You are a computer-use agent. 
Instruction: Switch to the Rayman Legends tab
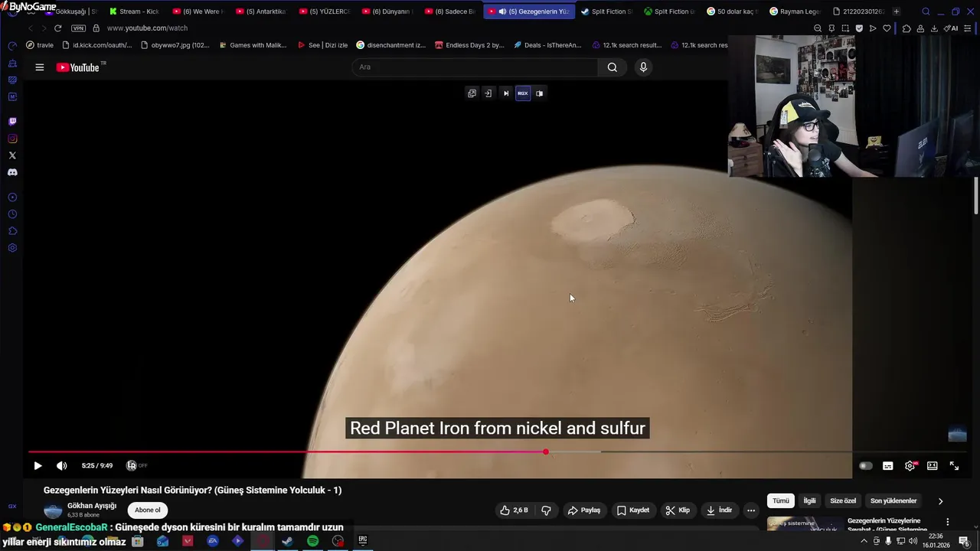tap(795, 11)
